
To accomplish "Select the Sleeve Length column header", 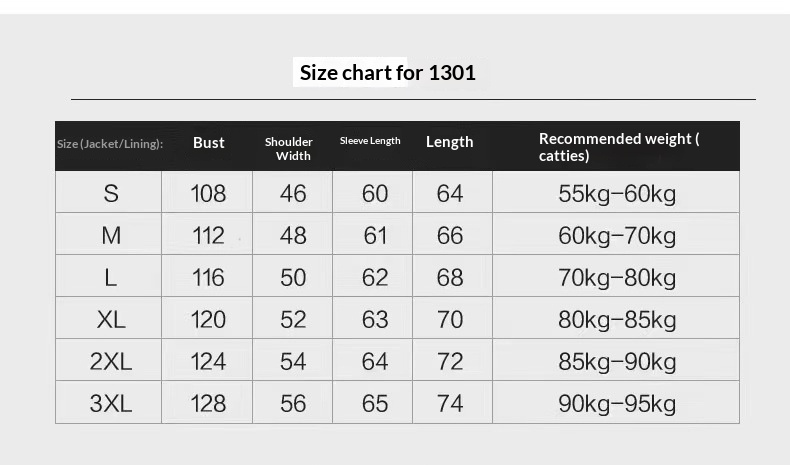I will tap(370, 141).
